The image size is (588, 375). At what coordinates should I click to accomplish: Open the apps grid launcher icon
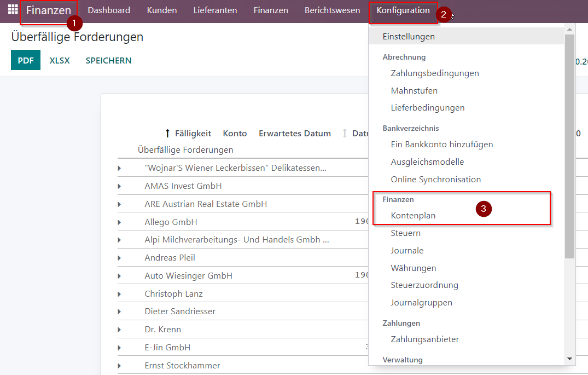point(13,9)
